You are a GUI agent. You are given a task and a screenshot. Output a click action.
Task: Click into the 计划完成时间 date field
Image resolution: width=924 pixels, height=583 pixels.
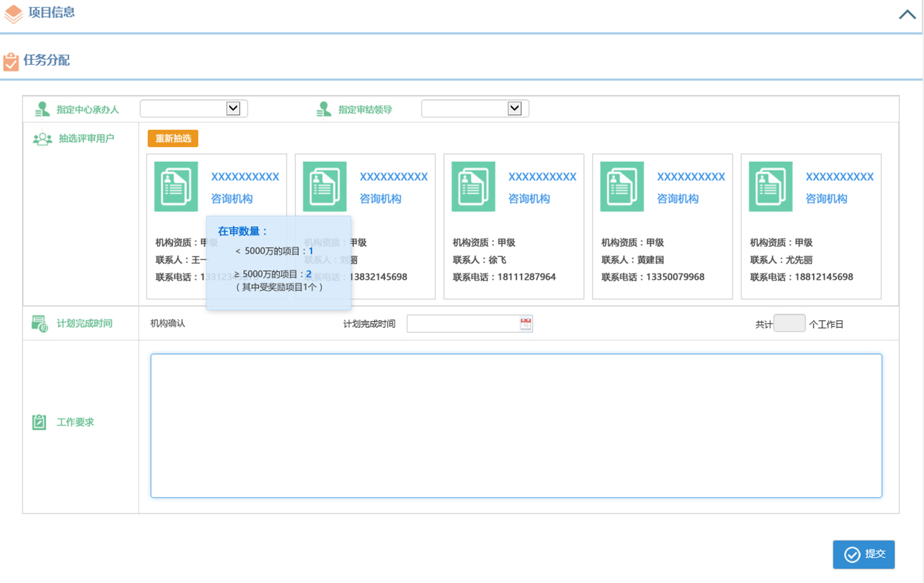point(463,324)
